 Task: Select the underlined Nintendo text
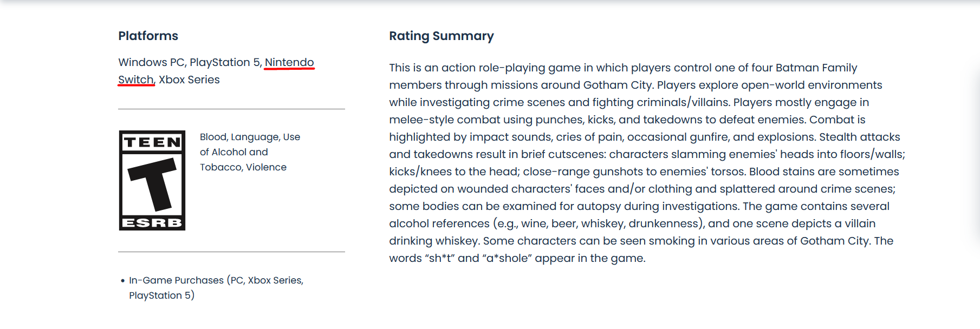click(x=289, y=62)
